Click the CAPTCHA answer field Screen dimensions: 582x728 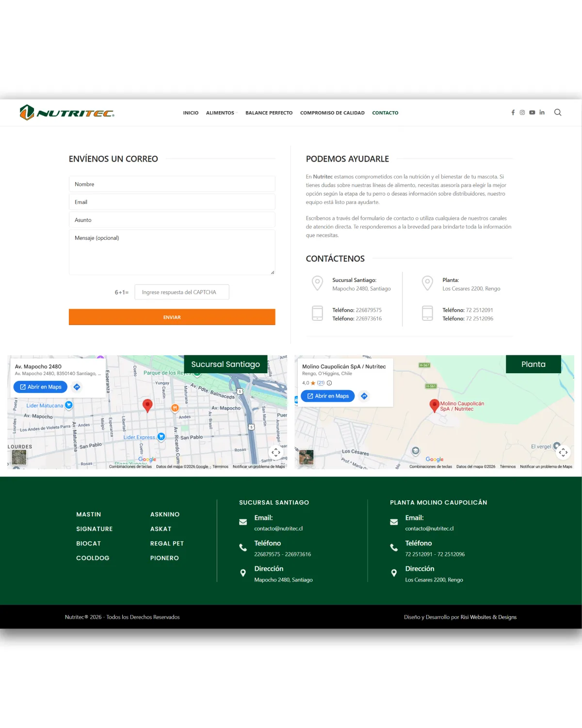pos(182,292)
